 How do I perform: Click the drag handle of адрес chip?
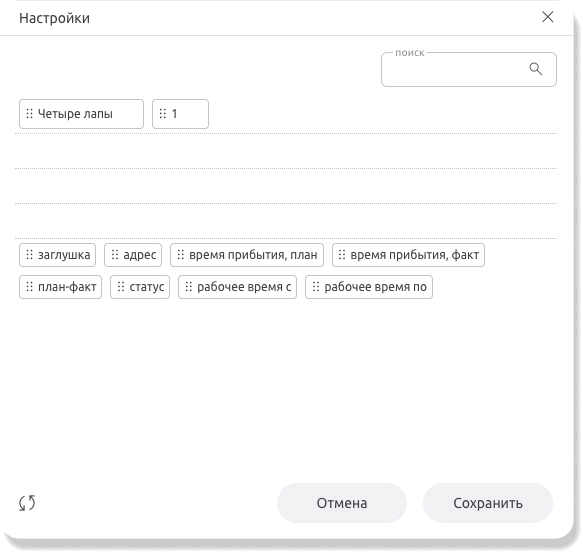pos(115,255)
